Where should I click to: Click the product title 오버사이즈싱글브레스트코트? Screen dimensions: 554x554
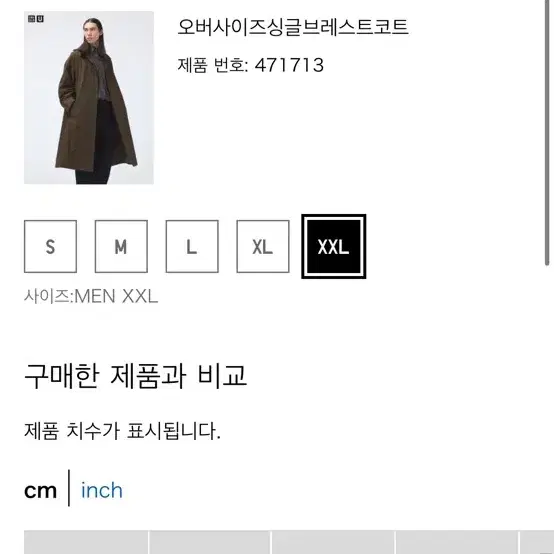tap(293, 26)
